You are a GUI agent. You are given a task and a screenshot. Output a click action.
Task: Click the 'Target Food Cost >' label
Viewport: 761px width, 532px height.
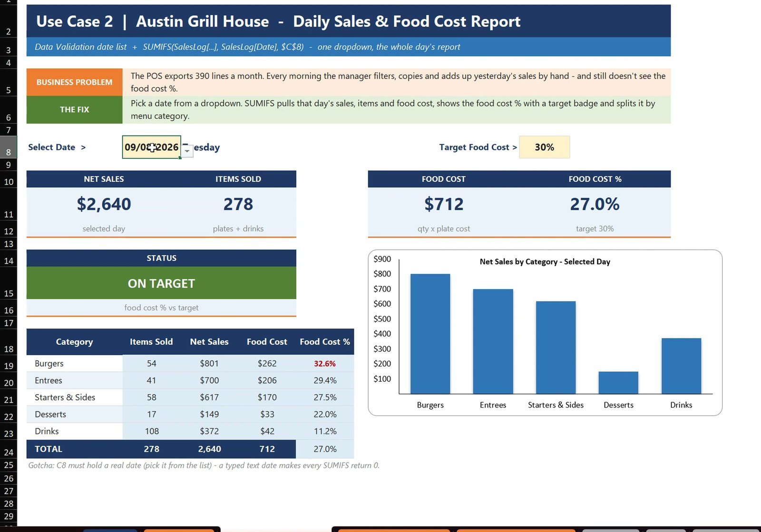(x=478, y=147)
